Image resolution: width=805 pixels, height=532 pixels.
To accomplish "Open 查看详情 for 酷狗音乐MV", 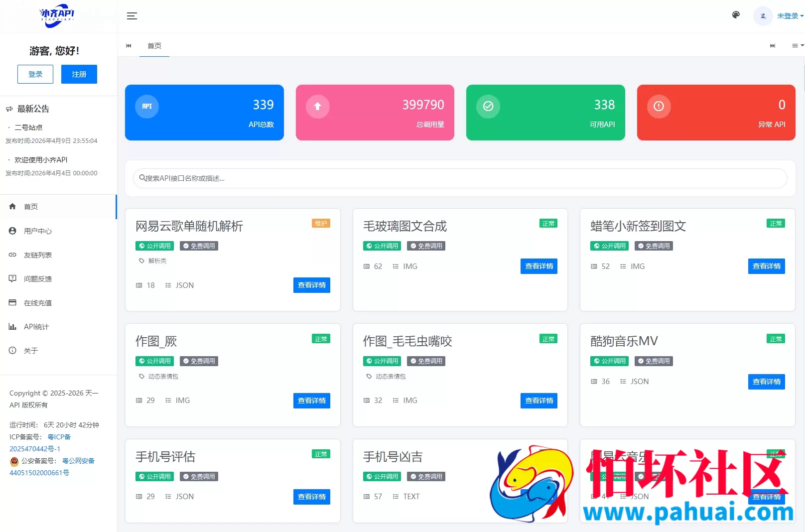I will [766, 382].
